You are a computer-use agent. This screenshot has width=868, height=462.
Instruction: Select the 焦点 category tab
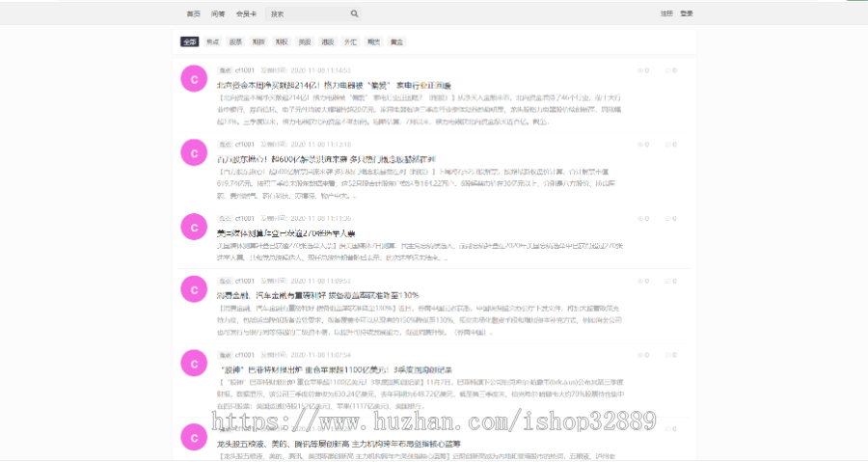pos(212,41)
